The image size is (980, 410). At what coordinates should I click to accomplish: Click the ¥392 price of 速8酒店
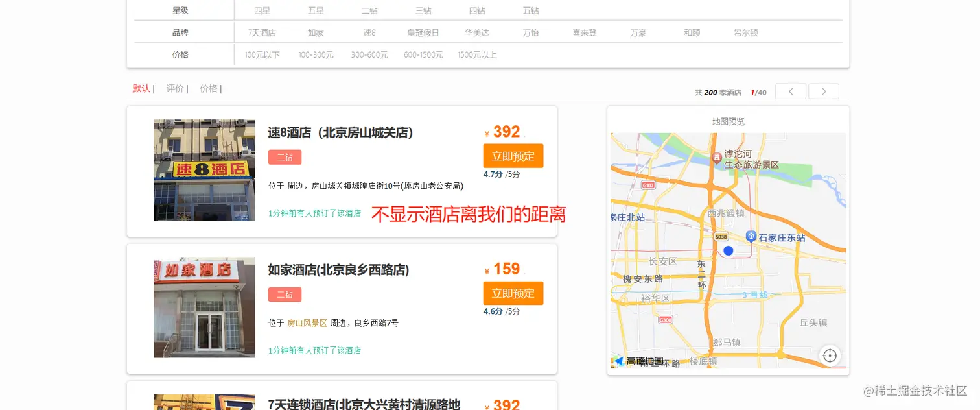(502, 132)
